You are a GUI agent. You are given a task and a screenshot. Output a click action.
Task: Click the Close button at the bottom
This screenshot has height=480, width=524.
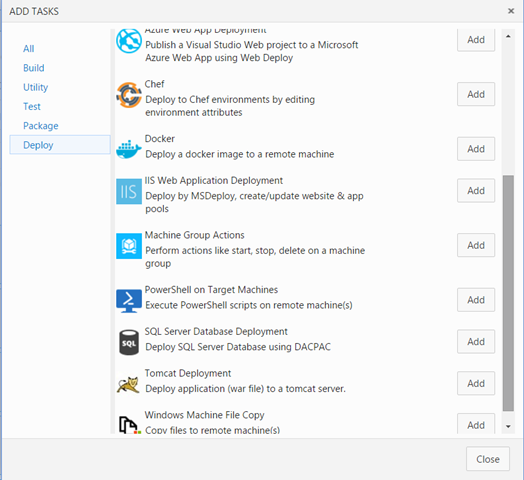[x=488, y=459]
